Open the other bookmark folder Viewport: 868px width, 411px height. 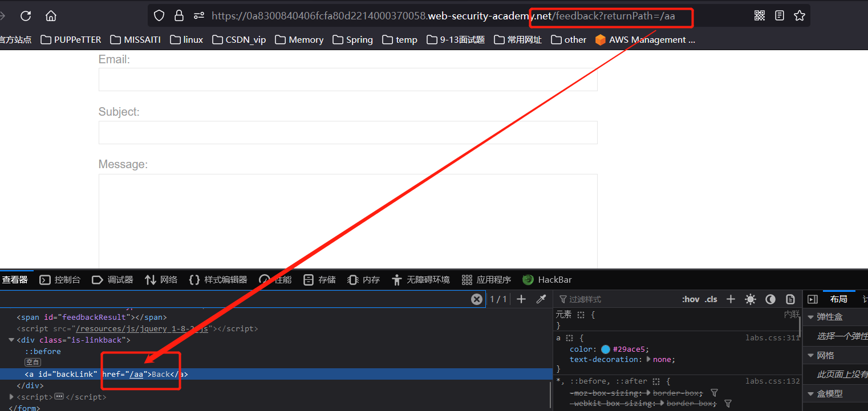(569, 40)
